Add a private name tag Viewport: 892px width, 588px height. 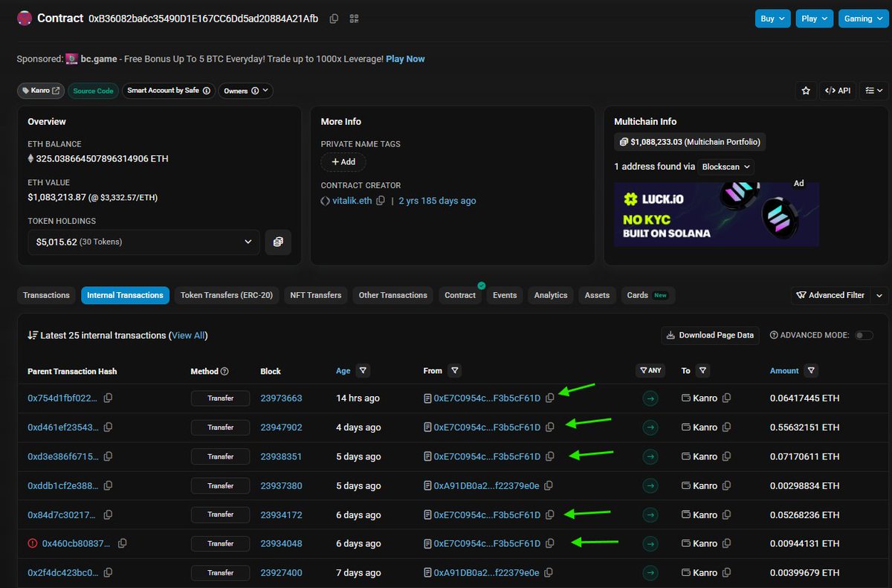click(343, 161)
